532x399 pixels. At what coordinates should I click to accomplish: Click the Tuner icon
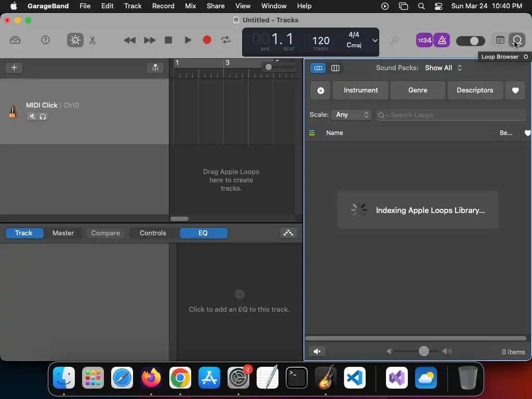(394, 40)
